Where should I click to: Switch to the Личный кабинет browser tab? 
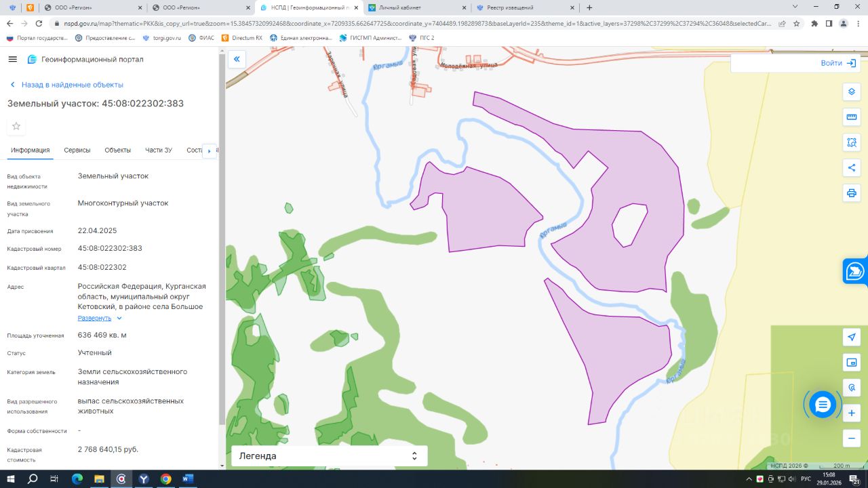[x=416, y=7]
